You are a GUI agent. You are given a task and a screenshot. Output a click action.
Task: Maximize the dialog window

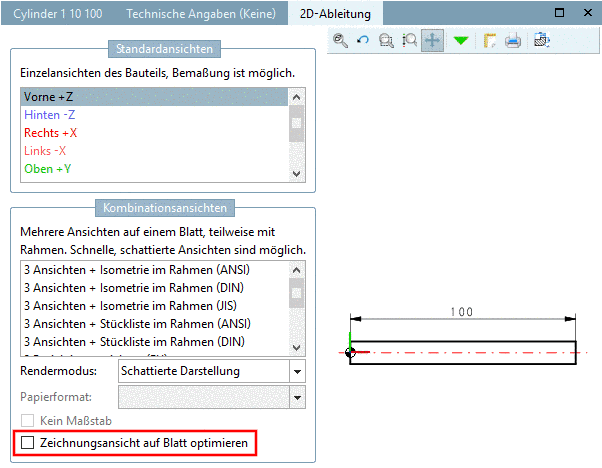tap(559, 13)
